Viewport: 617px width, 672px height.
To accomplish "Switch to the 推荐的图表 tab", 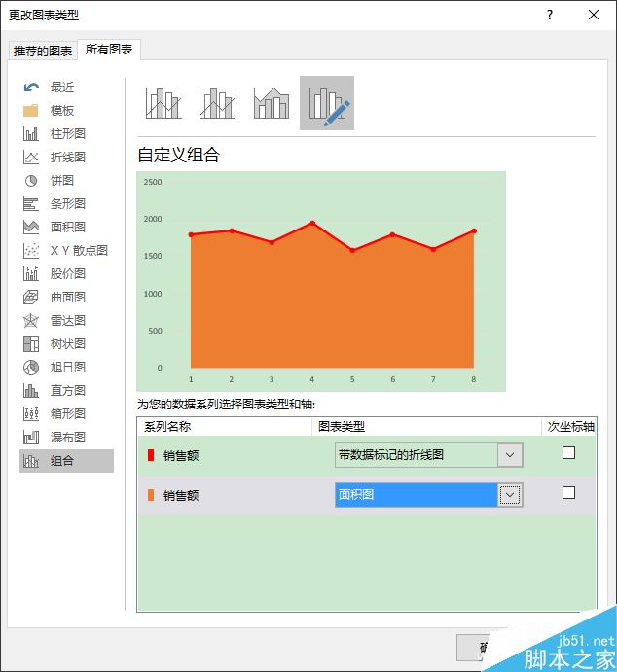I will [x=43, y=51].
